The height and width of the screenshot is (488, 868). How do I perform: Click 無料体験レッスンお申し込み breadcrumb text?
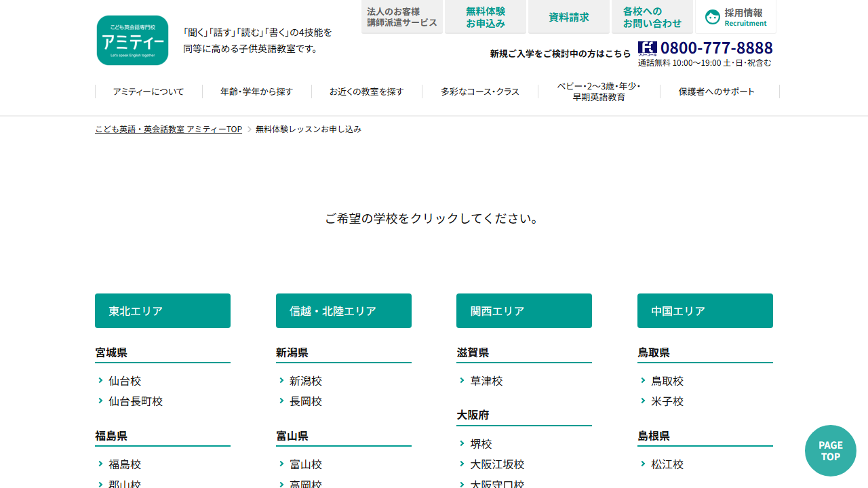pyautogui.click(x=309, y=129)
